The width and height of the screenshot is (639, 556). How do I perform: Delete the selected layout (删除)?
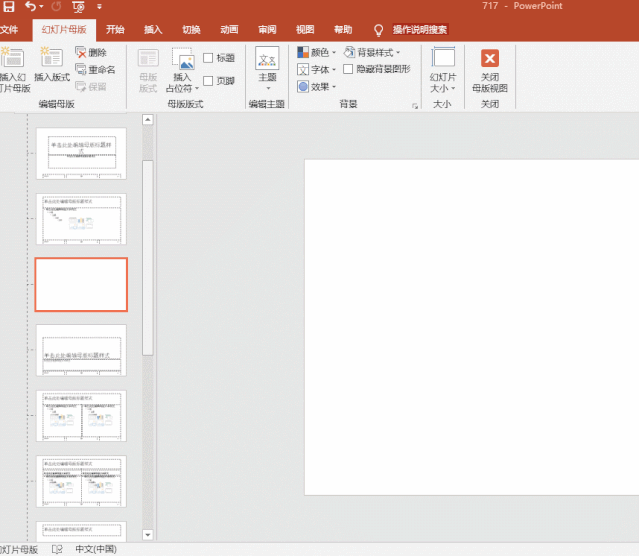[91, 53]
